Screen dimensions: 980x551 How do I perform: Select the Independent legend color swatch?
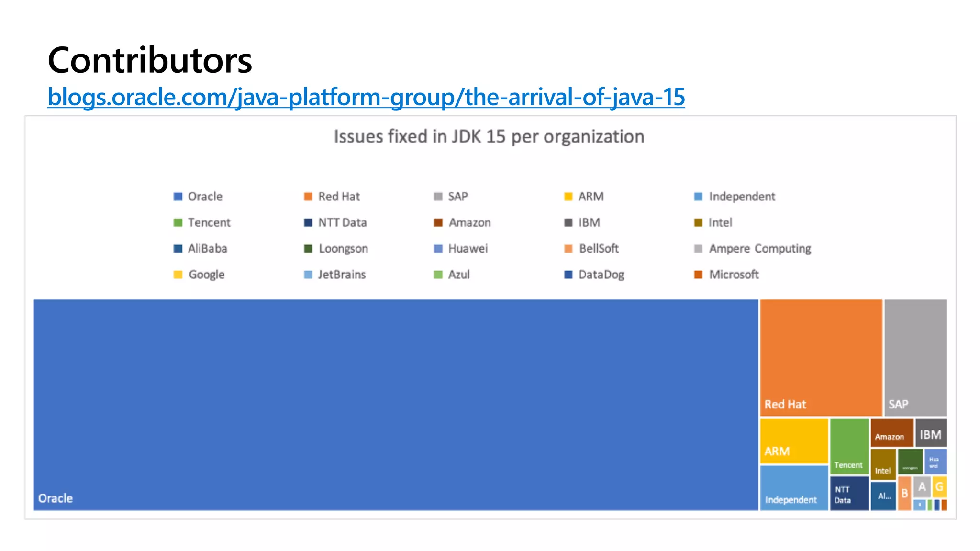pos(699,197)
